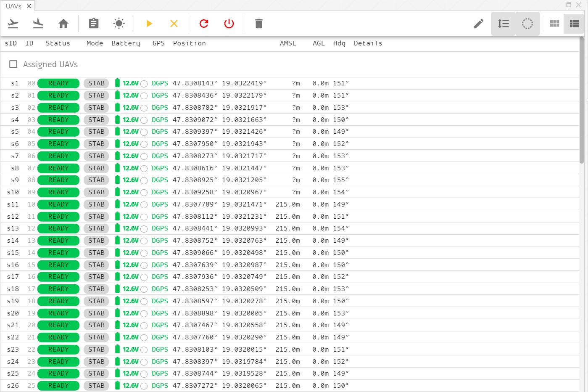The image size is (588, 392).
Task: Click the pencil edit icon
Action: point(478,24)
